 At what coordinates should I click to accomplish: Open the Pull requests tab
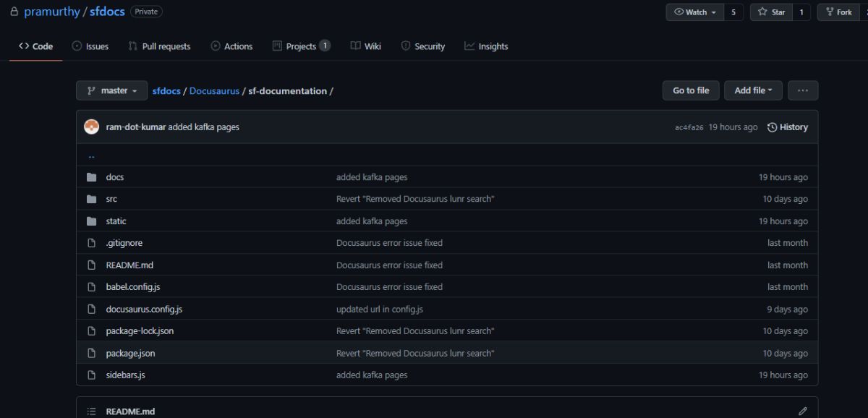point(159,46)
